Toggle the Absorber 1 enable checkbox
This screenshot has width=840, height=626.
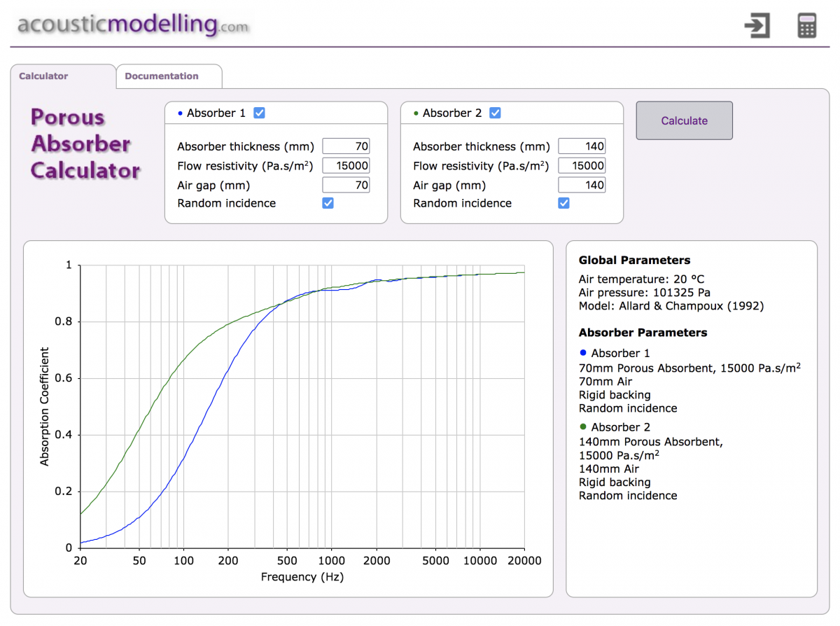[x=259, y=113]
